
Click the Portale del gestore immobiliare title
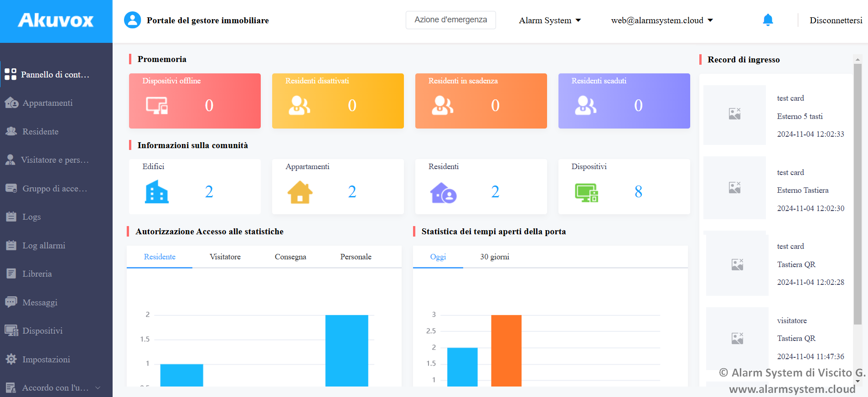[208, 20]
